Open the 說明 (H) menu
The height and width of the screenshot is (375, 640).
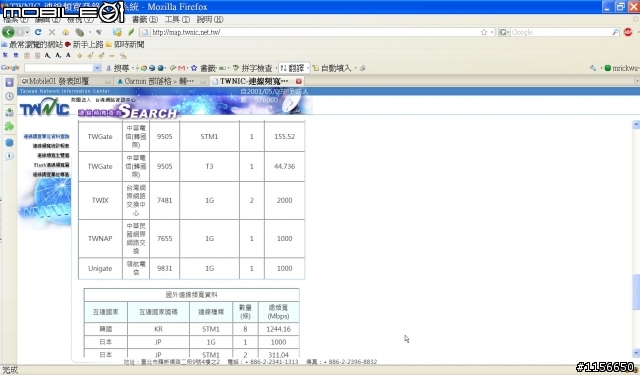[x=210, y=19]
